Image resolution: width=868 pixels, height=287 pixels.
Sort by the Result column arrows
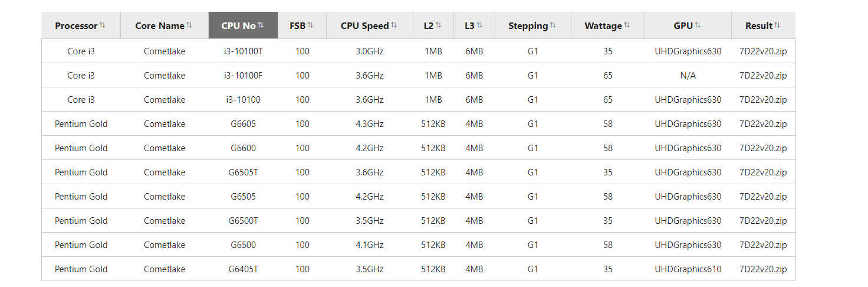coord(778,25)
